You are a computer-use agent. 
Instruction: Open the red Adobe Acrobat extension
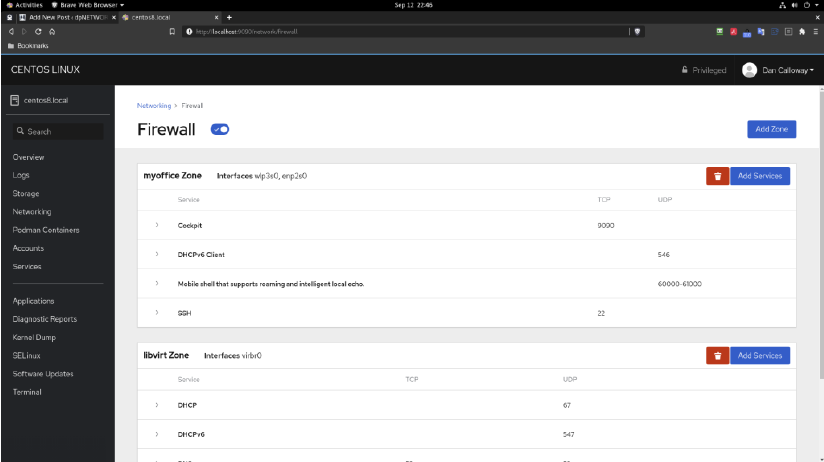[x=733, y=32]
